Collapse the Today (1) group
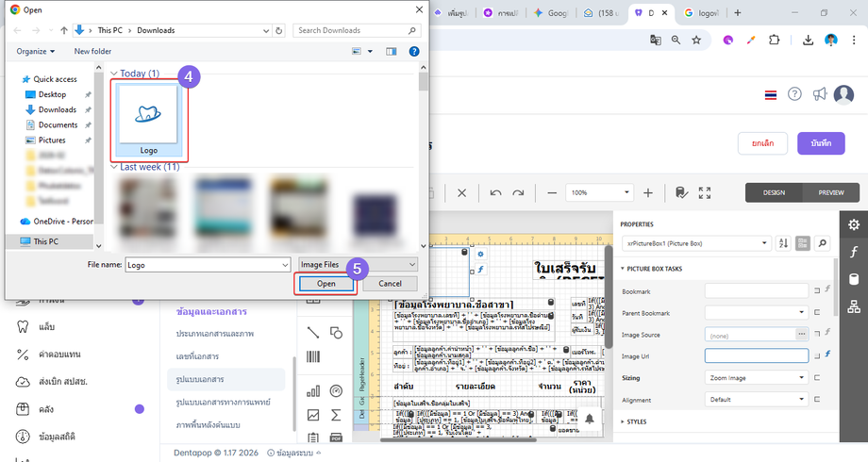This screenshot has height=462, width=868. [114, 74]
